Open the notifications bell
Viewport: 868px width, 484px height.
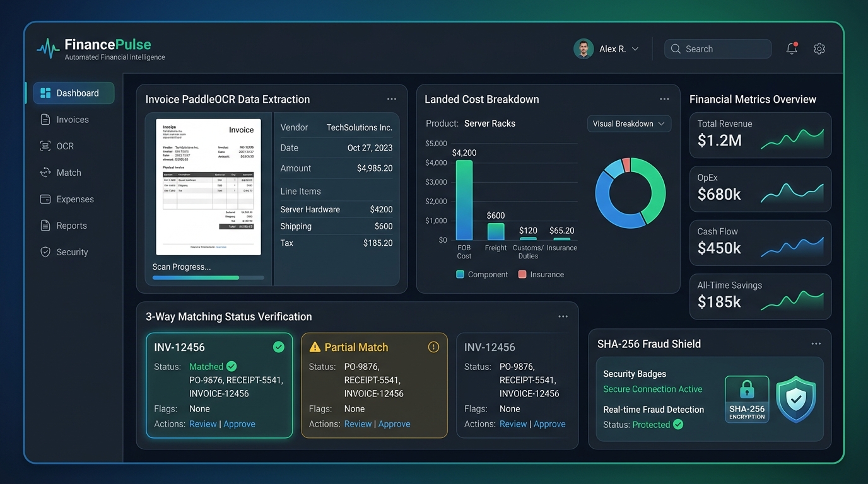pos(792,49)
